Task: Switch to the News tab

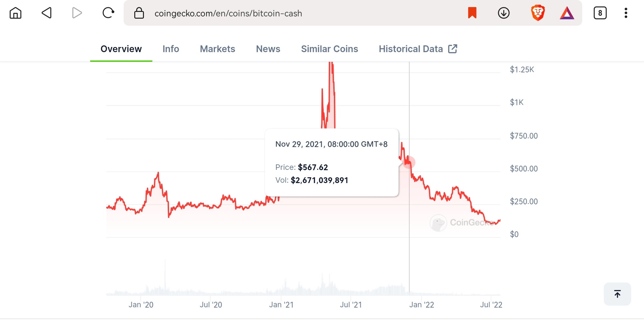Action: [x=268, y=49]
